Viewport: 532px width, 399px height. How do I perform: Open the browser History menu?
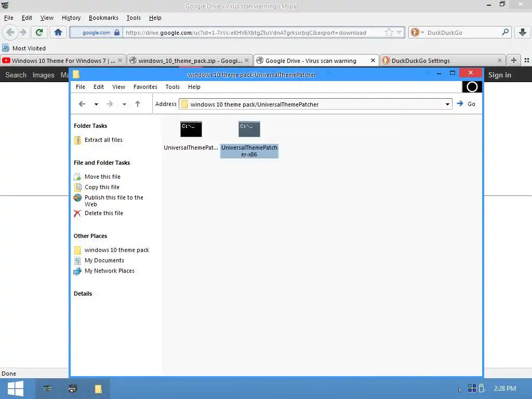coord(71,18)
